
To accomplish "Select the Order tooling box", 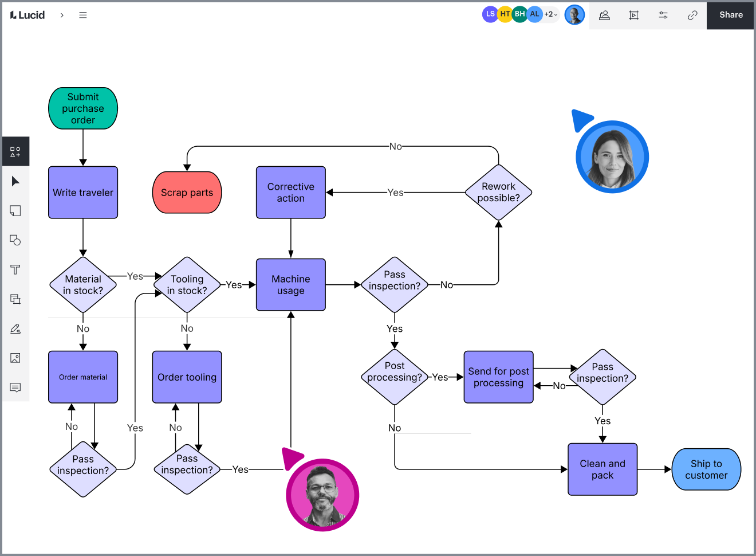I will tap(187, 377).
